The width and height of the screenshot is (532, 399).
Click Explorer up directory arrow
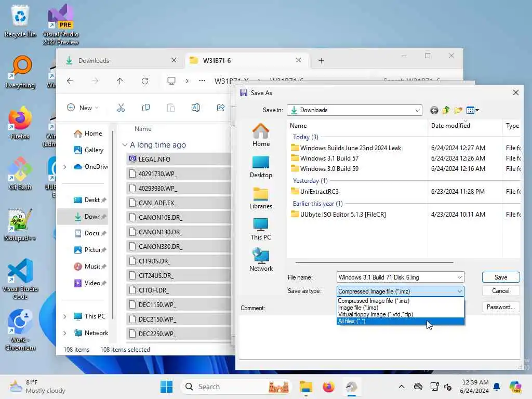click(120, 81)
